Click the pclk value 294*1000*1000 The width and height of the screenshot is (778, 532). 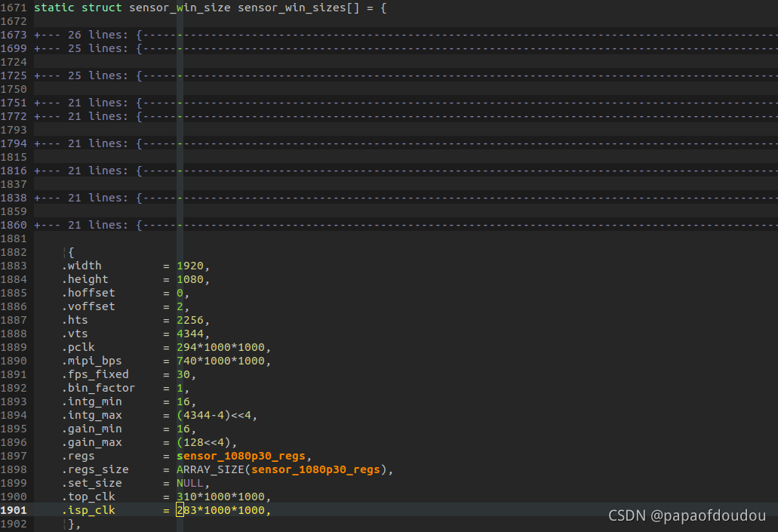(x=221, y=347)
